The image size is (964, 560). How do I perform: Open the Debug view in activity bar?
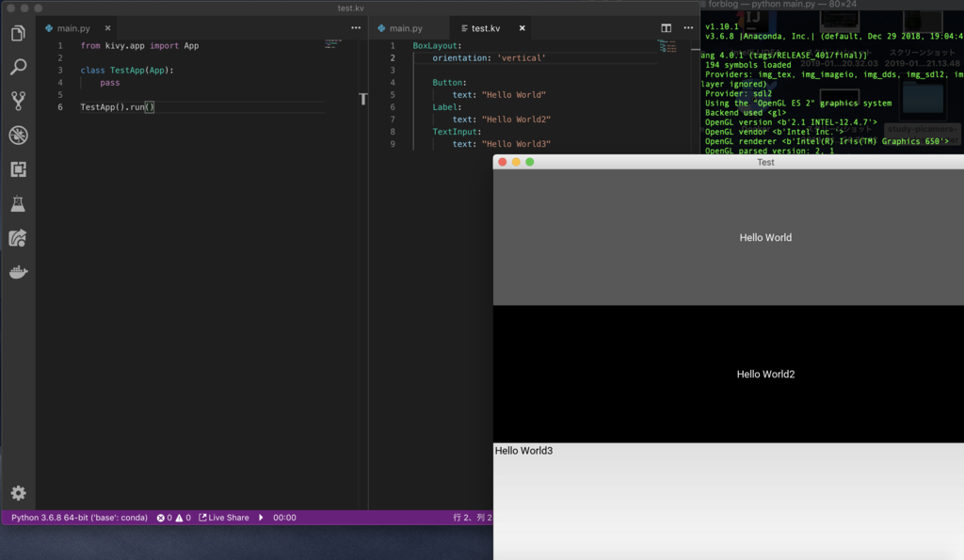(x=18, y=136)
